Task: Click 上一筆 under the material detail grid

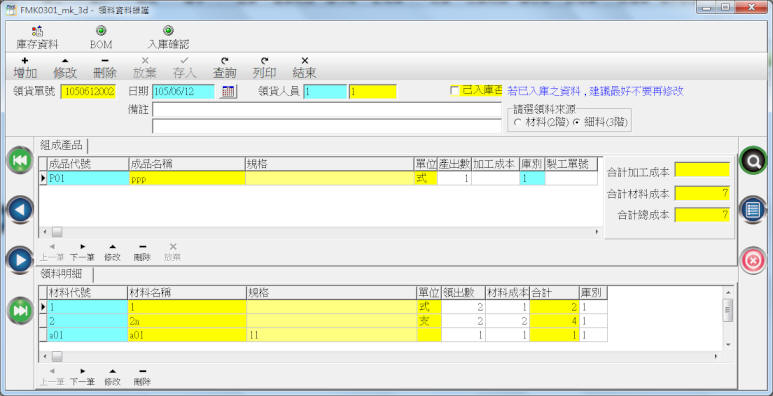Action: tap(52, 377)
